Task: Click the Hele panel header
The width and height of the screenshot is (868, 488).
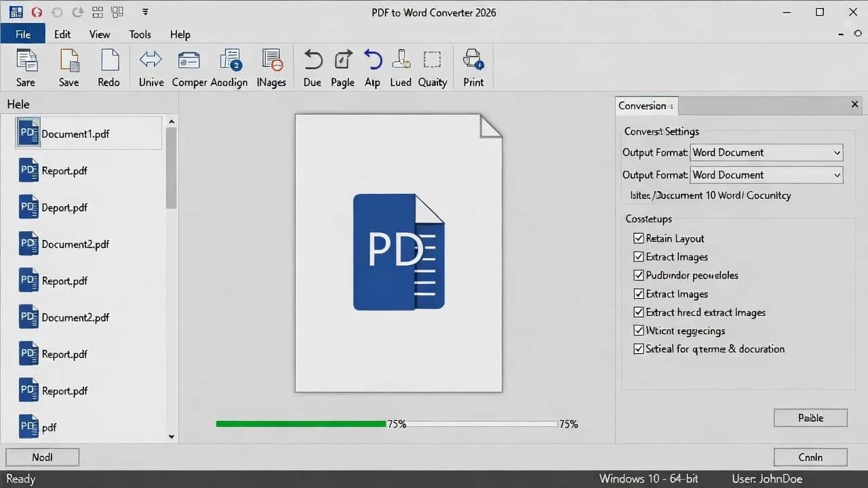Action: 18,104
